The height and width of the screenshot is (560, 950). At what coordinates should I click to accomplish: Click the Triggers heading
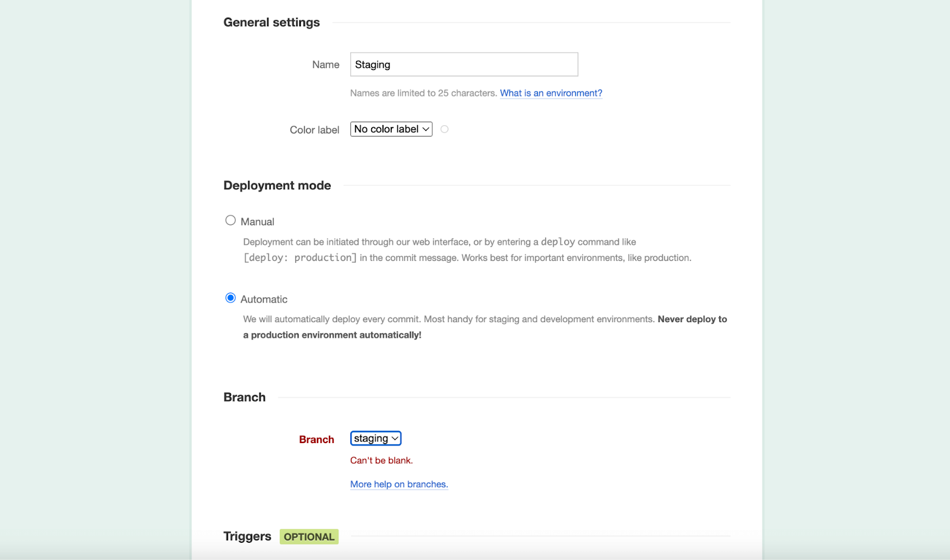pos(247,536)
